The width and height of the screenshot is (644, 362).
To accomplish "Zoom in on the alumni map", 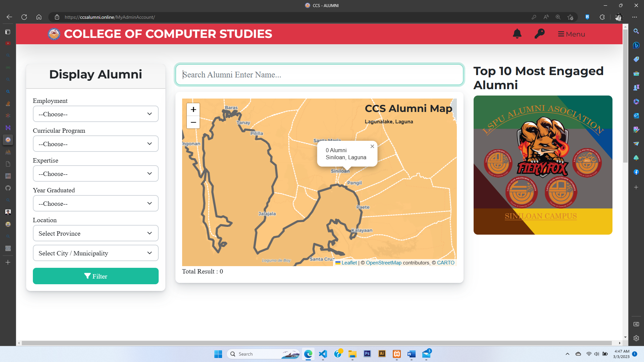I will (x=193, y=110).
